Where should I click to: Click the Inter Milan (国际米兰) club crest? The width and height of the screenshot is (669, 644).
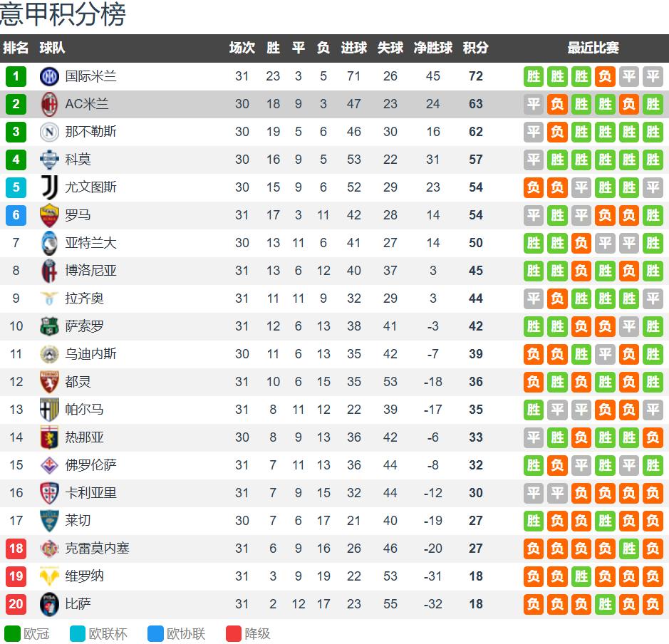50,76
